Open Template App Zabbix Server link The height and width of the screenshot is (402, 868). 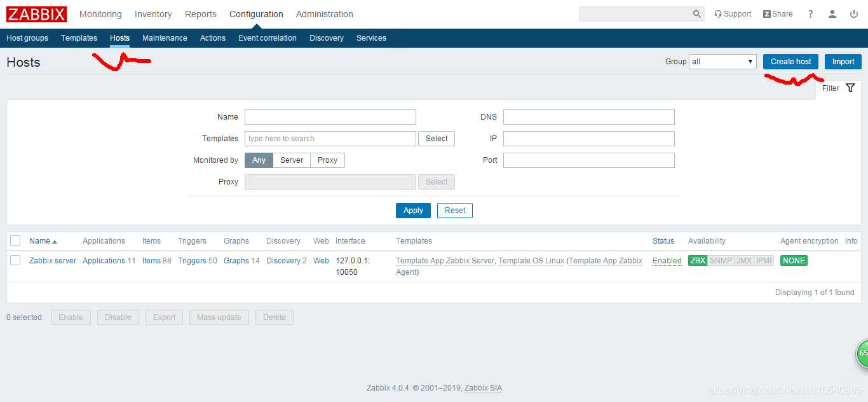[445, 261]
